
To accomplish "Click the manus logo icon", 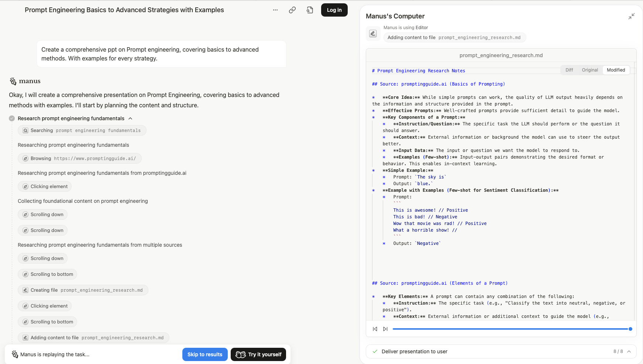I will tap(13, 81).
